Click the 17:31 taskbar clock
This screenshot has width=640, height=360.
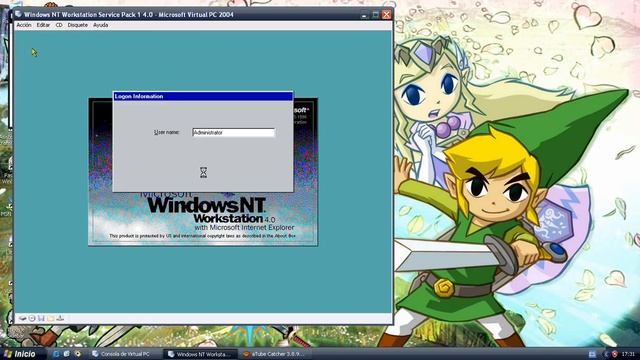[628, 354]
